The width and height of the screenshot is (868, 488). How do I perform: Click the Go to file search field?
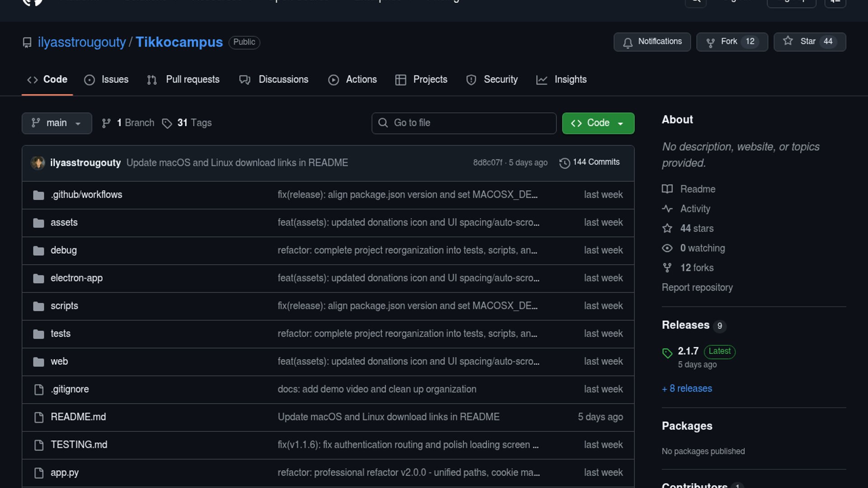464,123
